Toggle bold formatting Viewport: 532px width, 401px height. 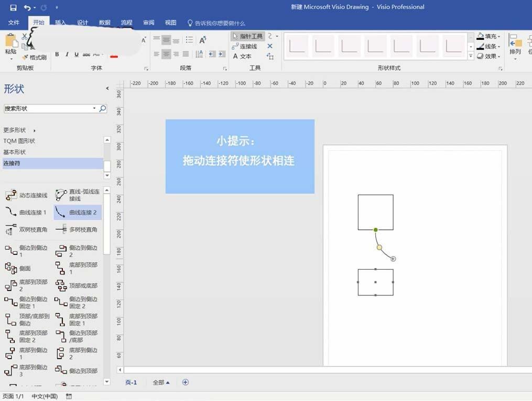[x=57, y=54]
